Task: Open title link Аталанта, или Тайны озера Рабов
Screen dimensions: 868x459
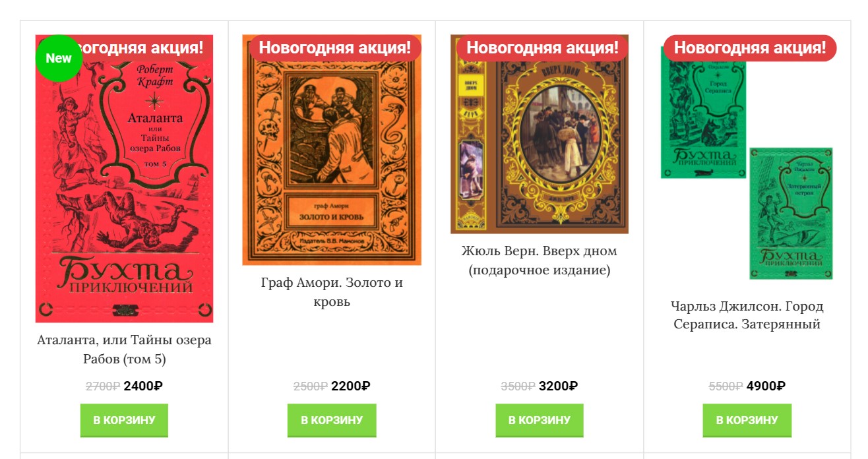Action: tap(124, 350)
